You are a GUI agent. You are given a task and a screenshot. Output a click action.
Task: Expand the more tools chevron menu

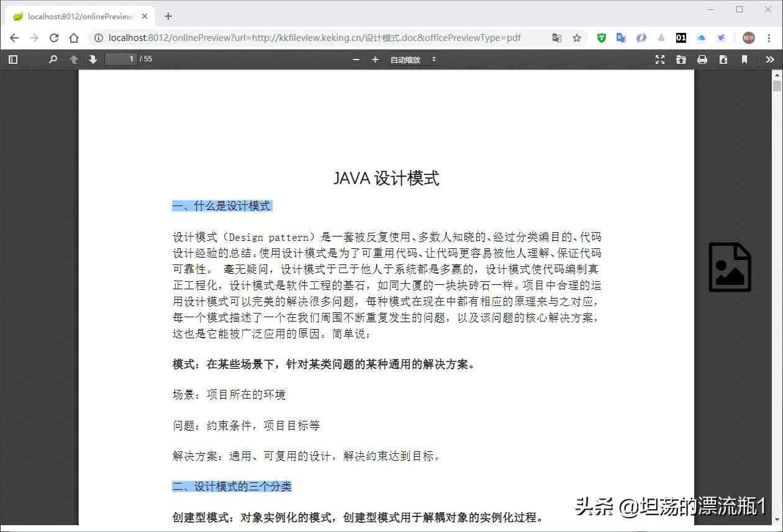pyautogui.click(x=770, y=59)
